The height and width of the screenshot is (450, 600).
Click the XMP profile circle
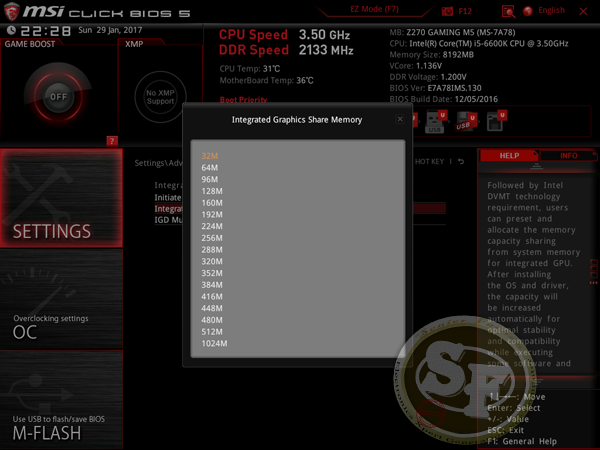tap(160, 97)
